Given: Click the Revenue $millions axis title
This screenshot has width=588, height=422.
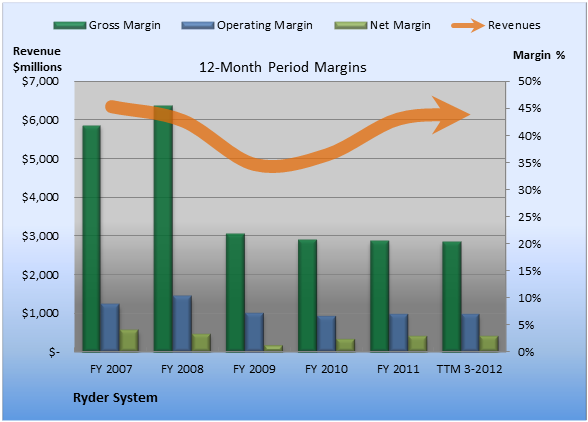Looking at the screenshot, I should (37, 59).
